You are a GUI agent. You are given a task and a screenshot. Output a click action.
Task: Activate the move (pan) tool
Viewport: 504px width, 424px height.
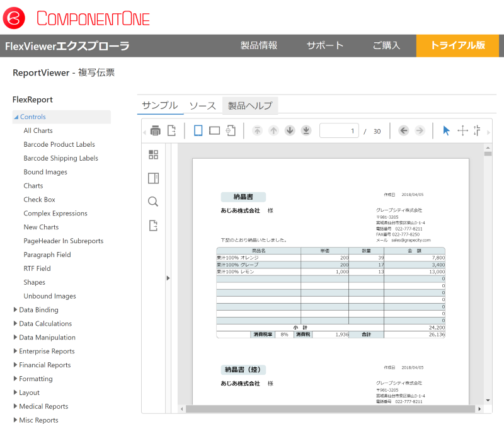pos(462,130)
